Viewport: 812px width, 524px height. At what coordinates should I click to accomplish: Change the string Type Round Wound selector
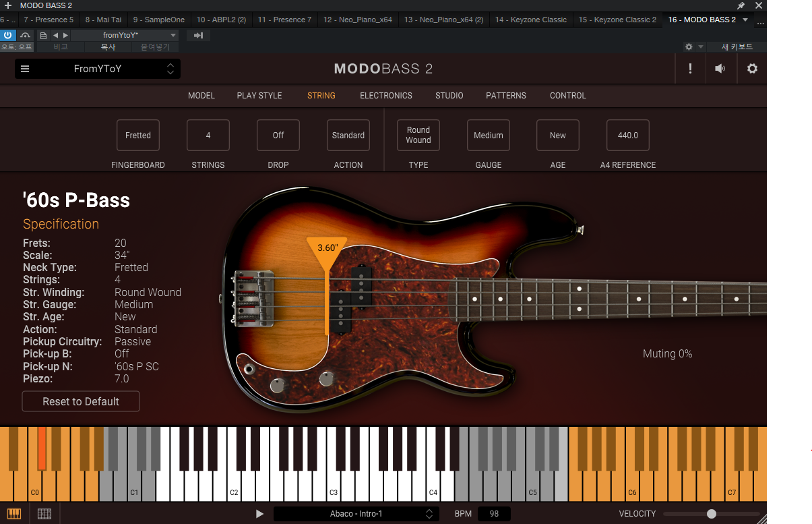click(x=418, y=136)
